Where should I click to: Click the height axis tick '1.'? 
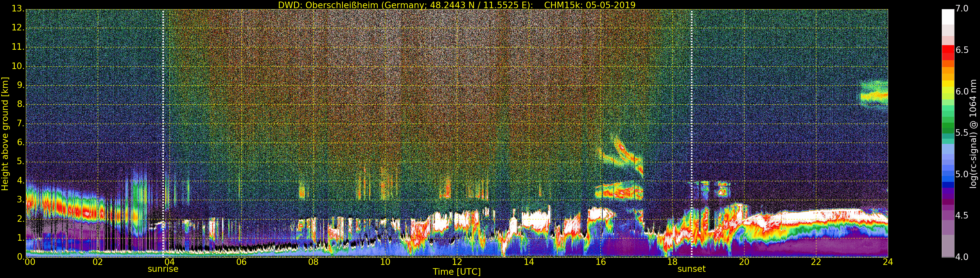[x=21, y=238]
